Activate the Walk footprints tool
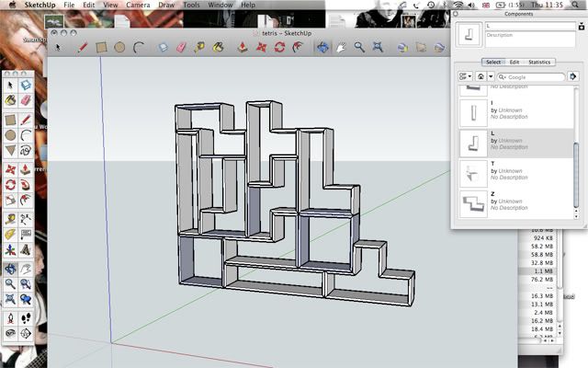Screen dimensions: 588x368 26,318
